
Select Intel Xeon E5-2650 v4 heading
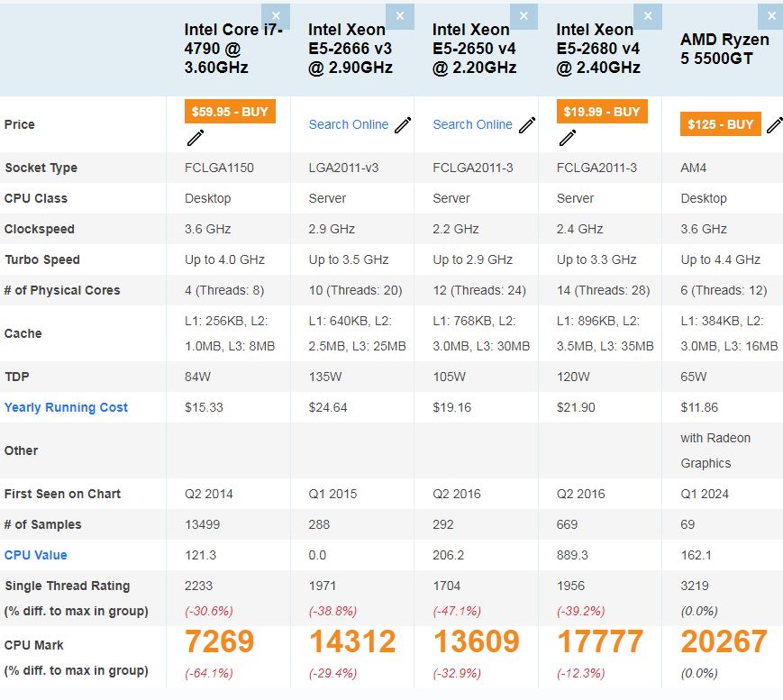[x=474, y=49]
